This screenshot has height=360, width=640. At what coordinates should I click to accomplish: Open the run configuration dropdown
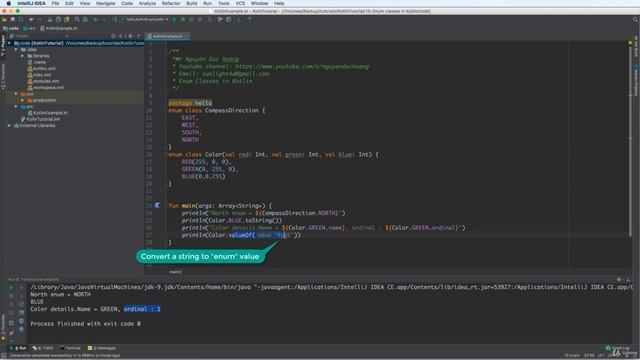(145, 19)
